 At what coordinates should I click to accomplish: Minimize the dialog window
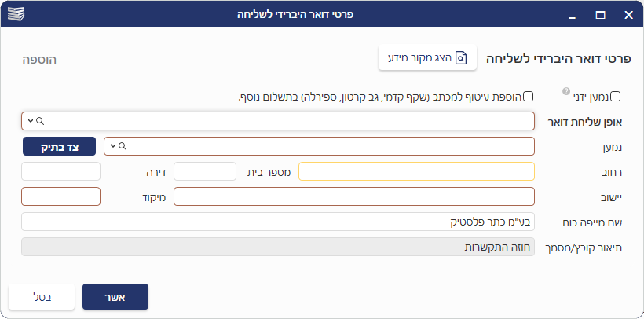(x=573, y=15)
